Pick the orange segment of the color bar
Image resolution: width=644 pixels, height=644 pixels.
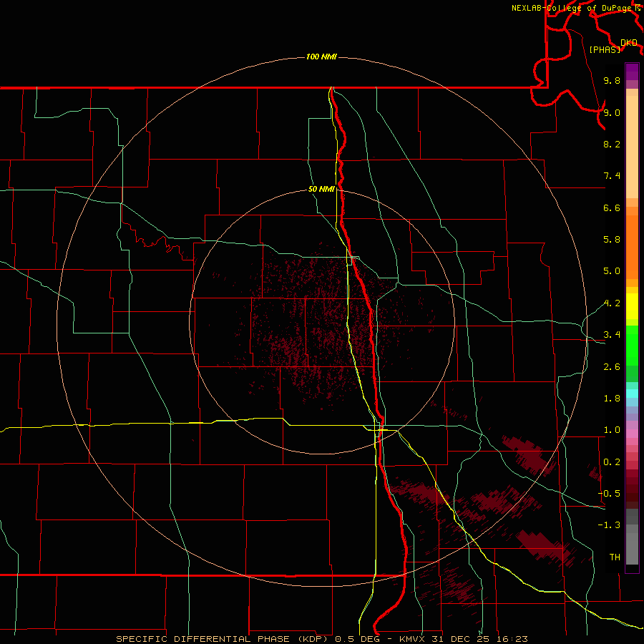pos(632,247)
